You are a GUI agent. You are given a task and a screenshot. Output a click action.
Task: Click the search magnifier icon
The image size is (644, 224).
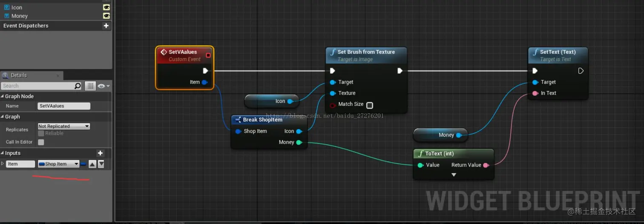point(78,86)
